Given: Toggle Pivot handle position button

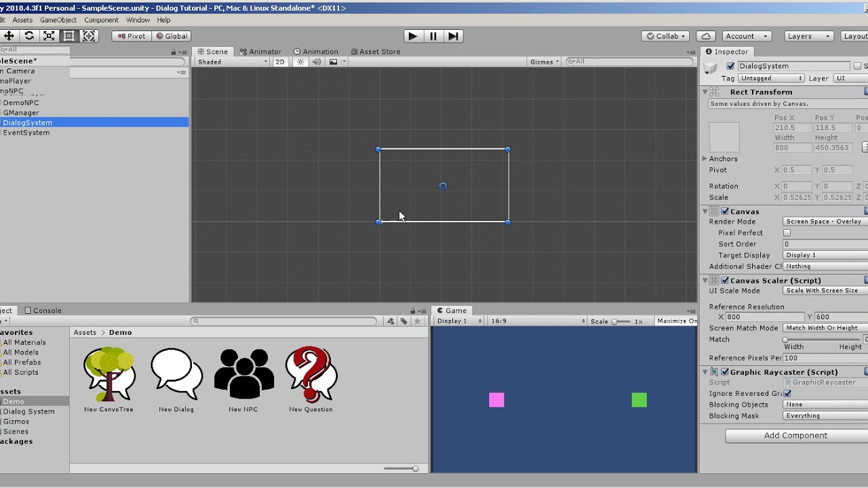Looking at the screenshot, I should [x=132, y=36].
